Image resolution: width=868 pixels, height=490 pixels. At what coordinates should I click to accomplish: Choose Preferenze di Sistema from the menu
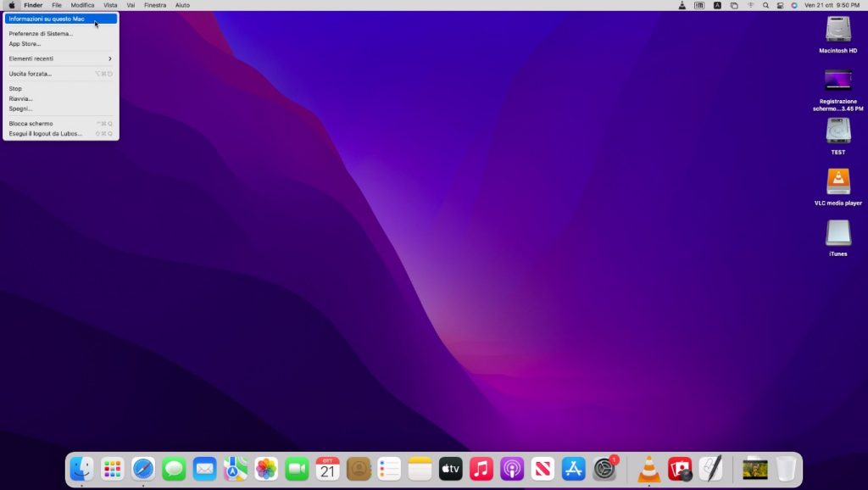pyautogui.click(x=41, y=34)
